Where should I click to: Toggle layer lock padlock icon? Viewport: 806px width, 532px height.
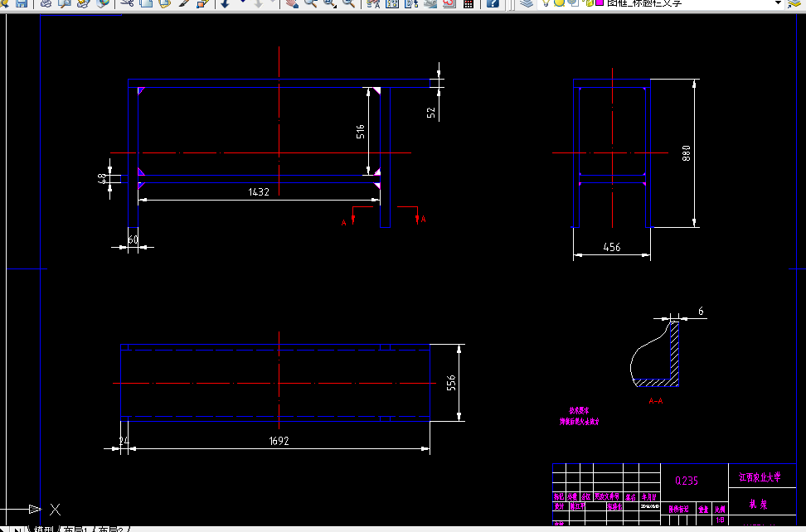pyautogui.click(x=588, y=2)
